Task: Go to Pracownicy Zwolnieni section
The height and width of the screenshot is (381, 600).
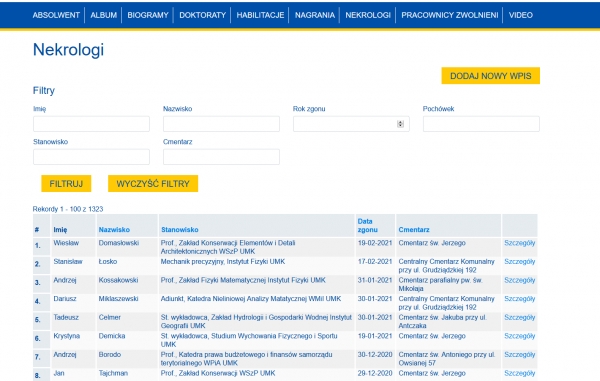Action: click(450, 15)
